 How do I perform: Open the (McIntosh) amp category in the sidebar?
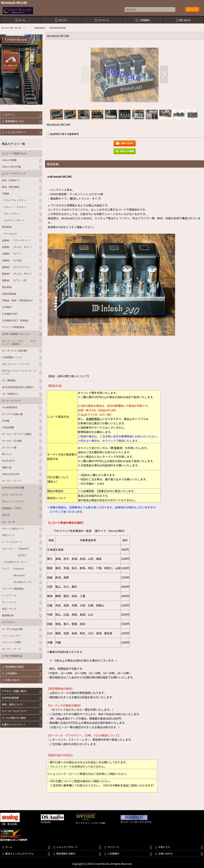coord(21,575)
